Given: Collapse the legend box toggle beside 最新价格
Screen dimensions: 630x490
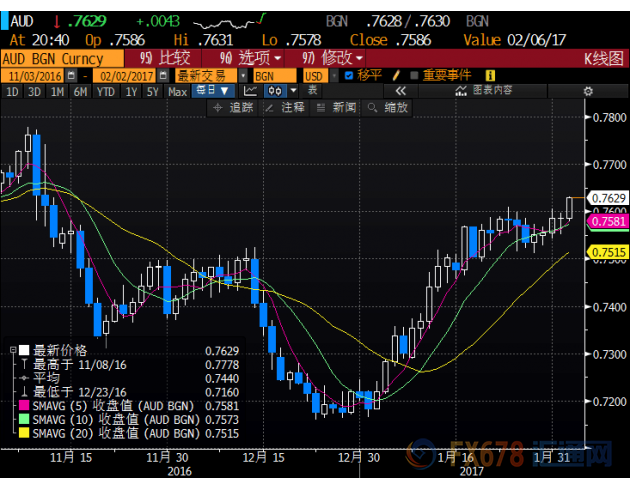Looking at the screenshot, I should (x=11, y=350).
